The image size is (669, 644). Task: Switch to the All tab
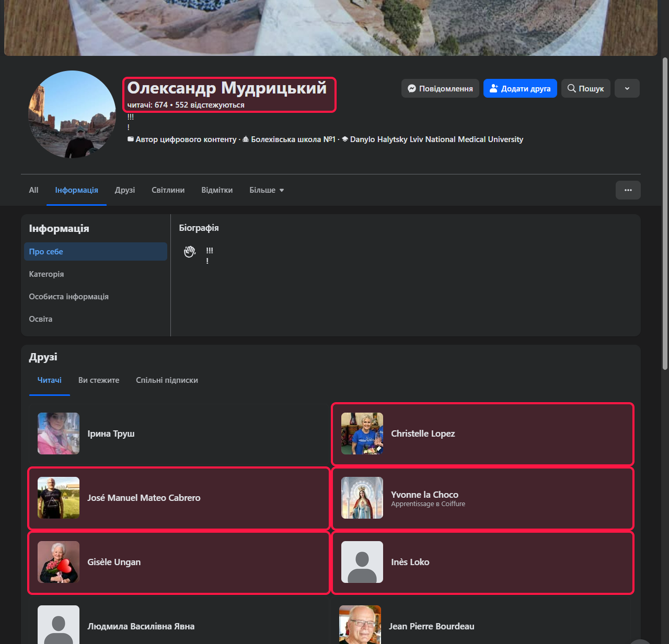pos(33,190)
